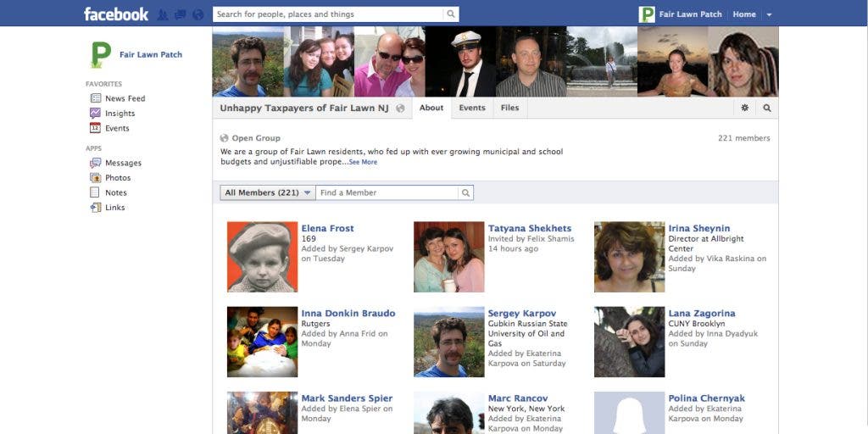Click the group title Unhappy Taxpayers of Fair Lawn NJ

point(304,108)
